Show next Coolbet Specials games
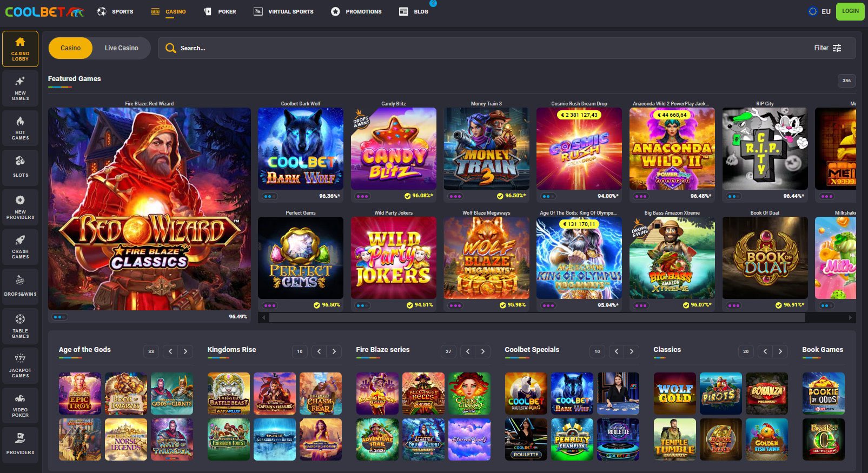Image resolution: width=868 pixels, height=473 pixels. [632, 351]
